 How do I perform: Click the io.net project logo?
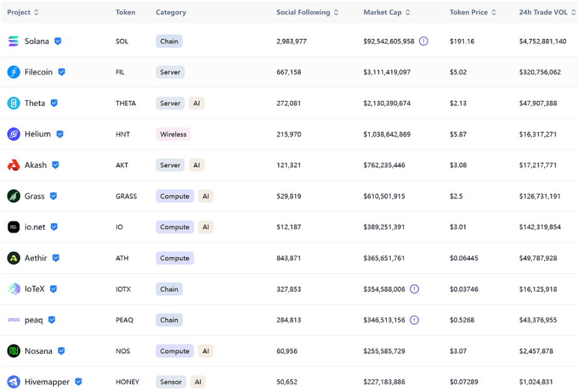14,227
